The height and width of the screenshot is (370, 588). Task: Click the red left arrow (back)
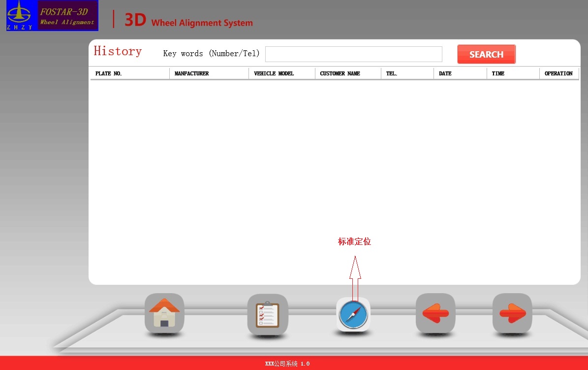(435, 313)
